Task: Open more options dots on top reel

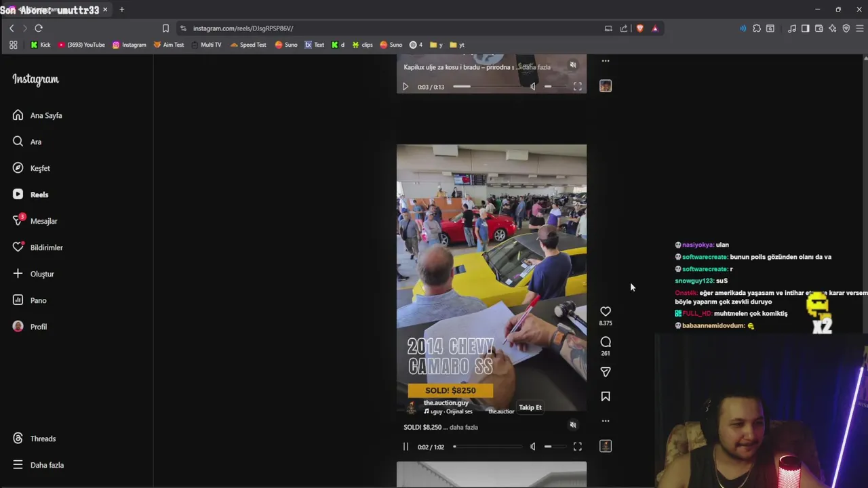Action: [x=606, y=61]
